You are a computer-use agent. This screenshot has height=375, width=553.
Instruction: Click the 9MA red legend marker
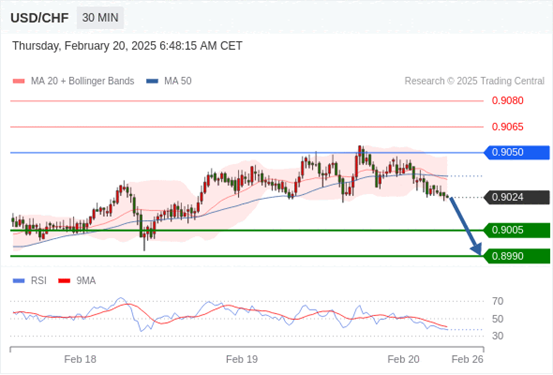pos(64,281)
